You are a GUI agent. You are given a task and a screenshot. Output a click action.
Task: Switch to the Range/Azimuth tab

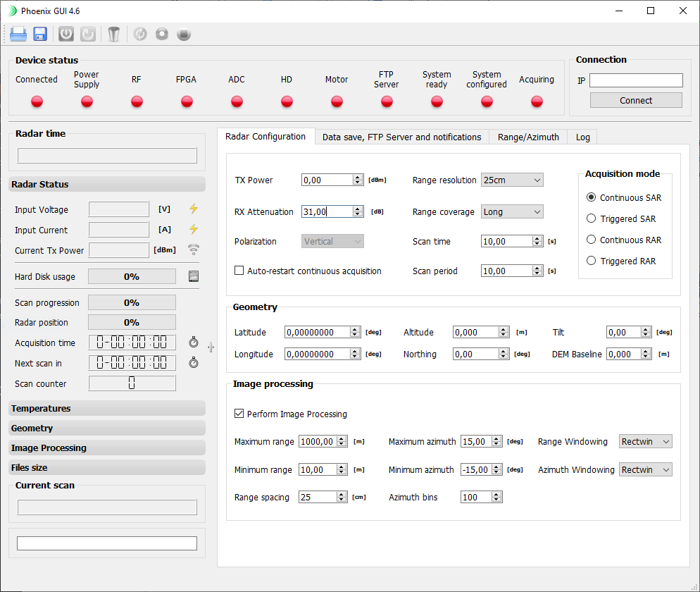pyautogui.click(x=528, y=137)
